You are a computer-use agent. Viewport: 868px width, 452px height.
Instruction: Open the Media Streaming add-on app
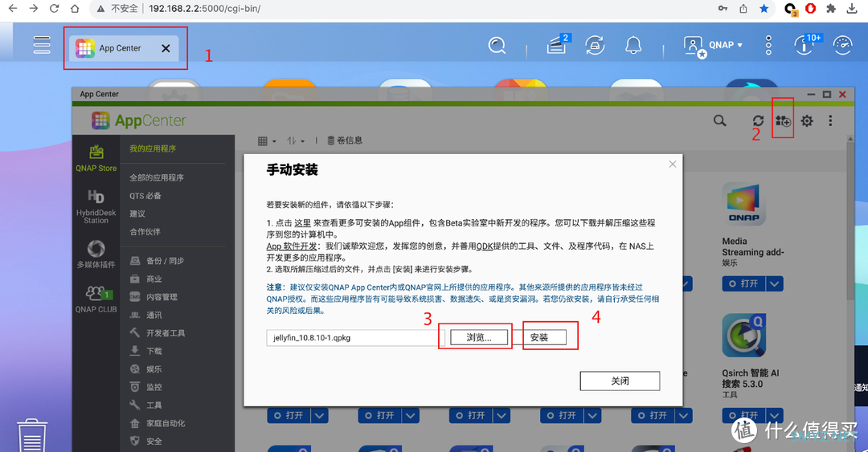click(744, 284)
